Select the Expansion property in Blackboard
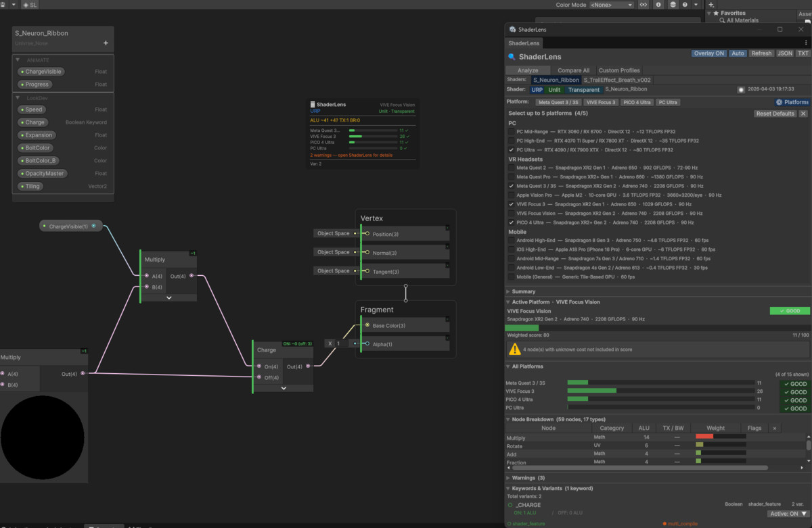This screenshot has height=528, width=812. coord(37,135)
